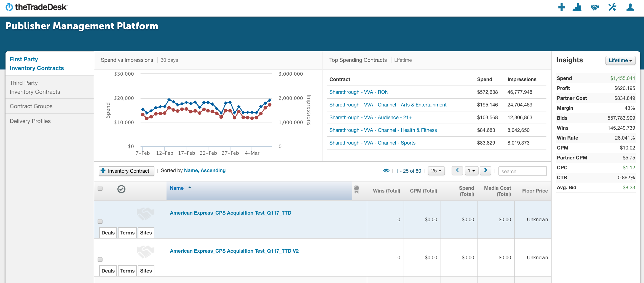Open the 25 rows-per-page dropdown
Image resolution: width=644 pixels, height=283 pixels.
click(x=436, y=171)
